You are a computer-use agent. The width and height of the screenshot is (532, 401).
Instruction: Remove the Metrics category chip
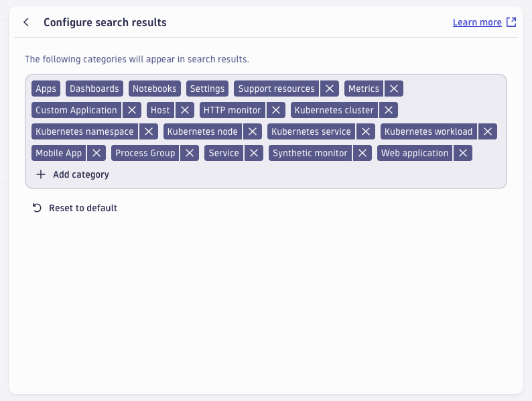(394, 89)
